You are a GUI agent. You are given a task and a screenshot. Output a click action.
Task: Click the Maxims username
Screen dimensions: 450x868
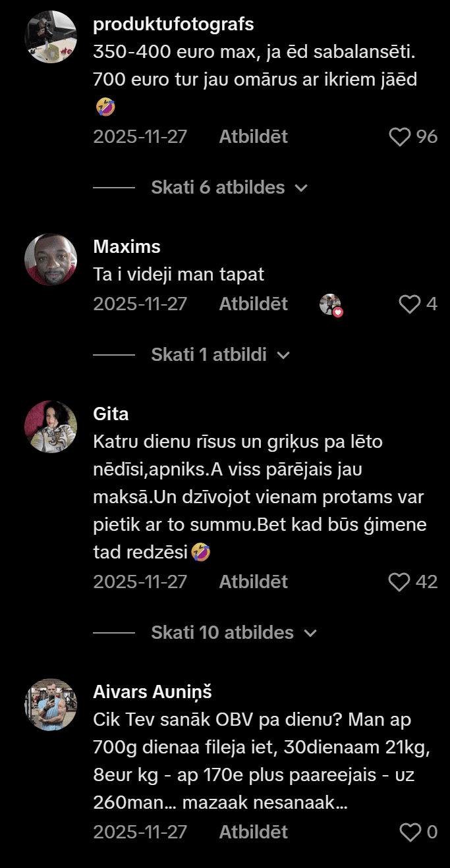click(127, 247)
